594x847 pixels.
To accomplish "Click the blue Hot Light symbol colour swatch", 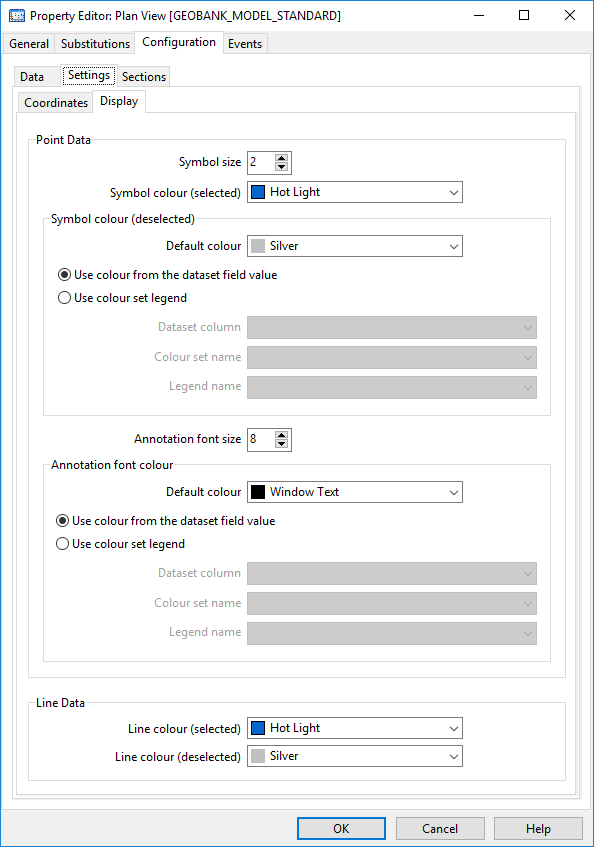I will tap(258, 192).
